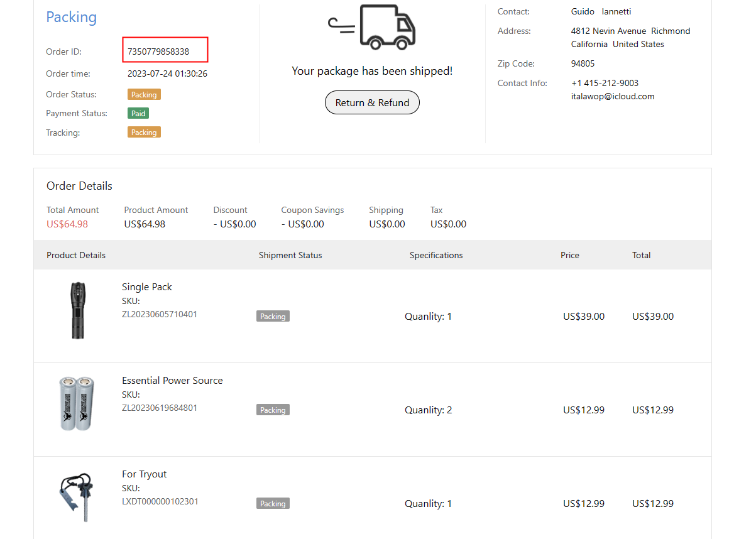Viewport: 756px width, 539px height.
Task: Click the delivery truck icon
Action: tap(373, 27)
